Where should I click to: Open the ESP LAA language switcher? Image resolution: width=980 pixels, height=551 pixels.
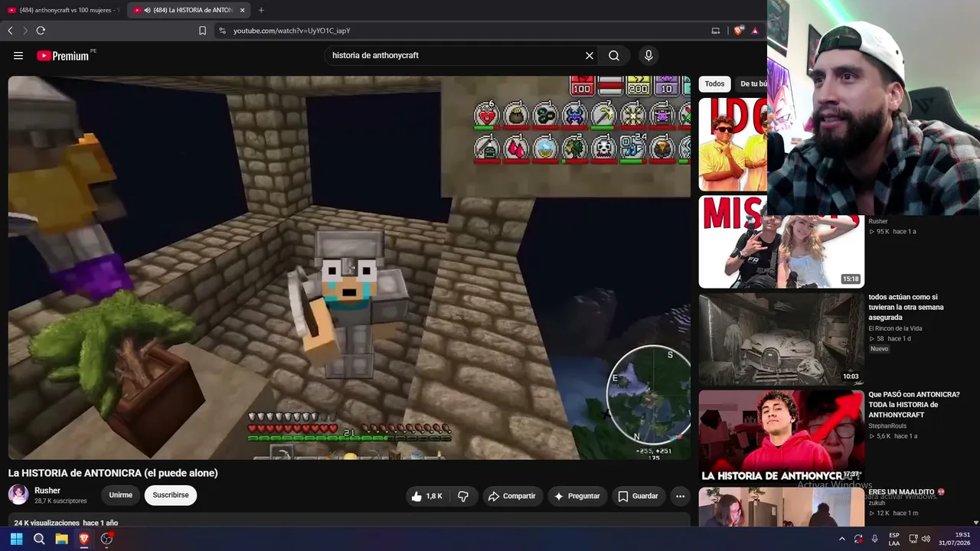[894, 539]
